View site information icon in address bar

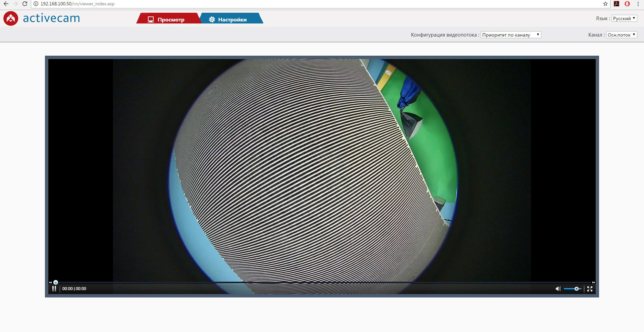[36, 4]
